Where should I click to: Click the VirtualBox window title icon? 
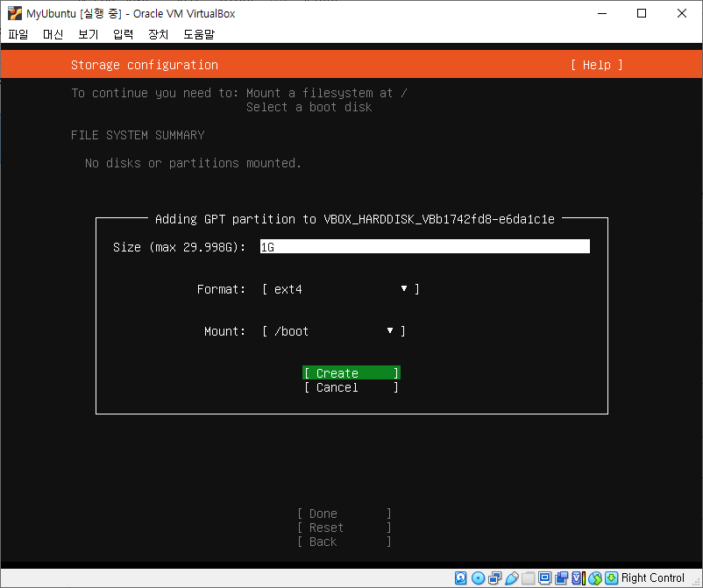click(x=14, y=13)
